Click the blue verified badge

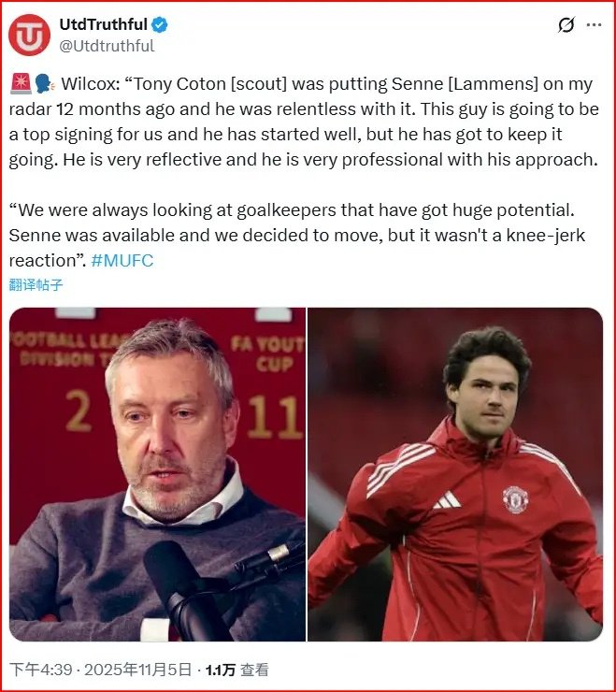click(158, 25)
